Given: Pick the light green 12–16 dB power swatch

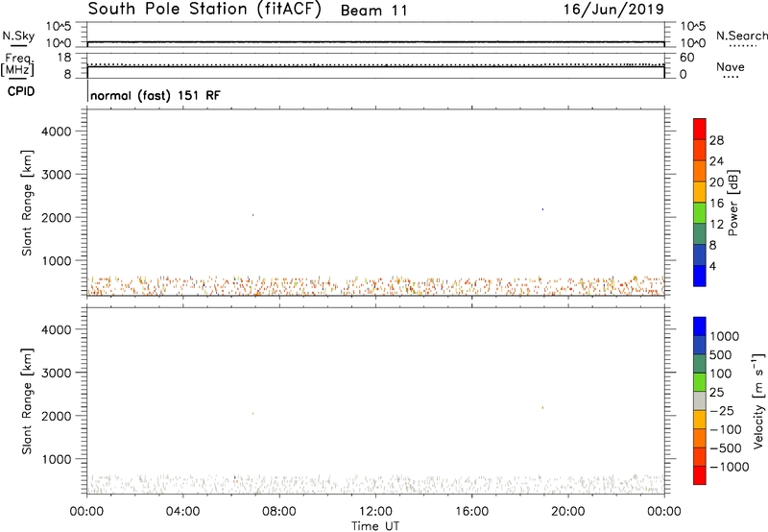Looking at the screenshot, I should pyautogui.click(x=700, y=212).
